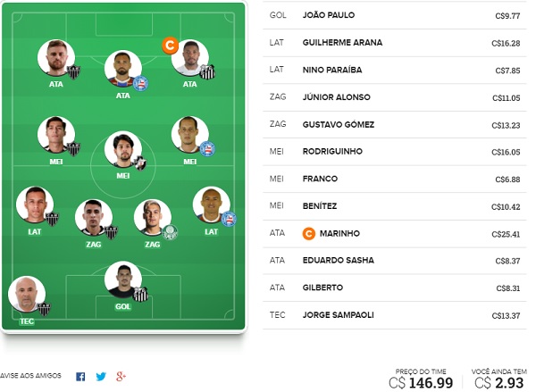Click the Palmeiras crest on the right center-back
Image resolution: width=536 pixels, height=392 pixels.
[x=170, y=232]
